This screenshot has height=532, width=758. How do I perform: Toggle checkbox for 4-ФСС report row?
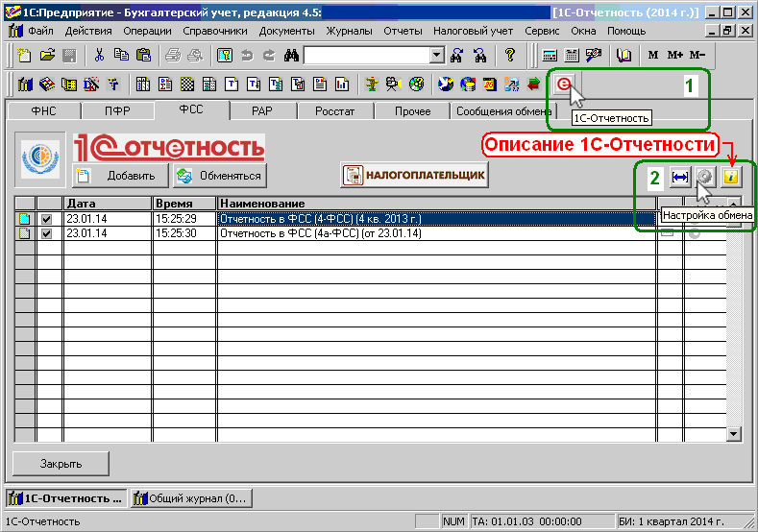(x=45, y=219)
